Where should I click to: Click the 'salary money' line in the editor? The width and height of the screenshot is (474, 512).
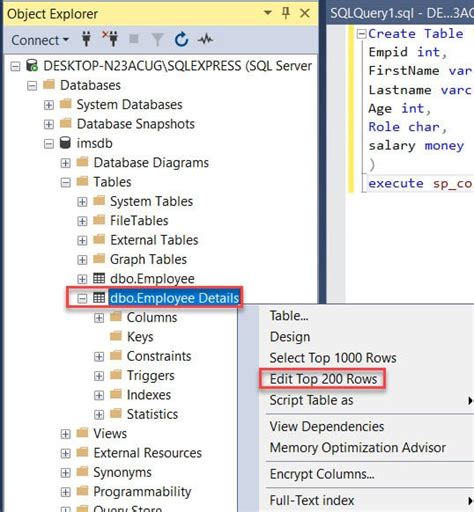click(416, 145)
